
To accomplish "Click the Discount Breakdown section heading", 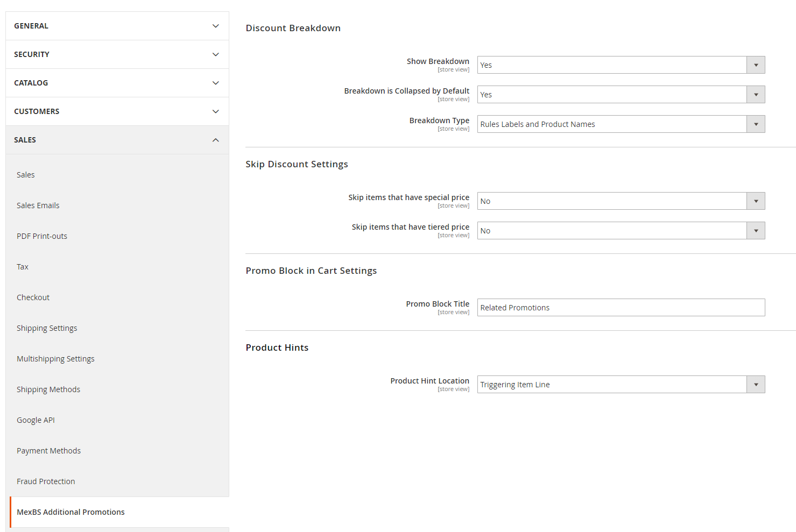I will coord(293,28).
